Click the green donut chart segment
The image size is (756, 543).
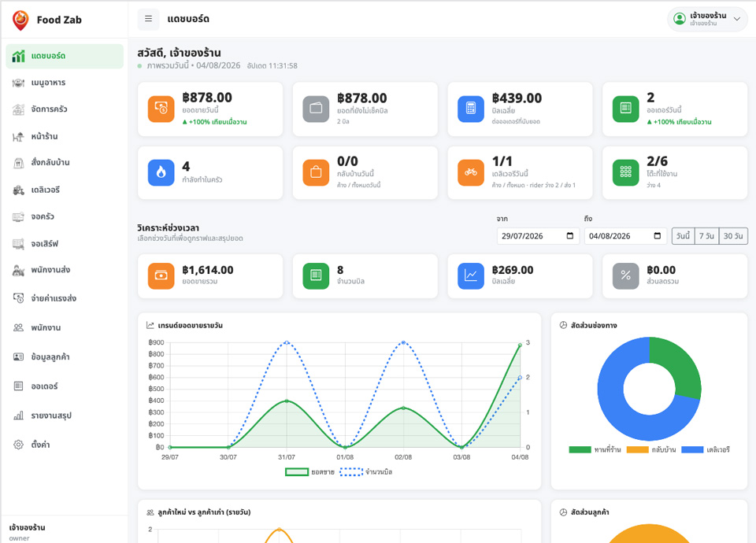click(679, 366)
